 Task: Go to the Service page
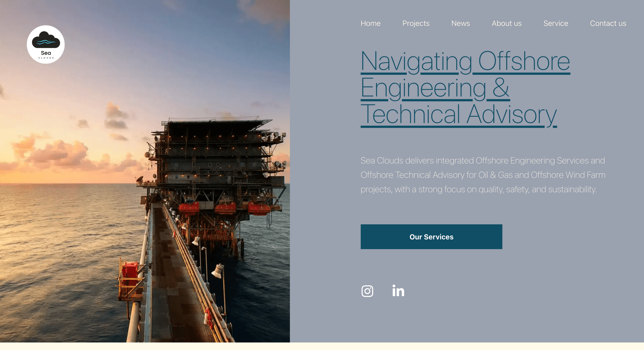(x=555, y=23)
